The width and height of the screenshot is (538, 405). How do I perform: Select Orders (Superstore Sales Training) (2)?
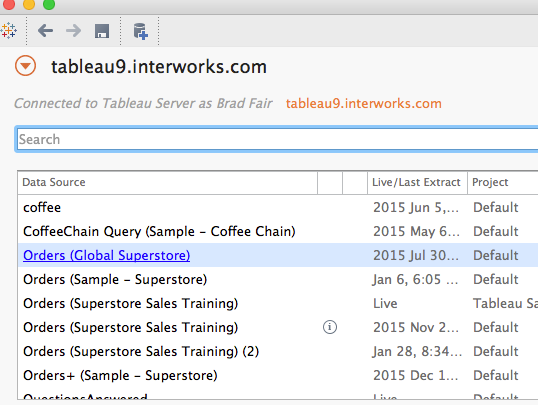278,351
